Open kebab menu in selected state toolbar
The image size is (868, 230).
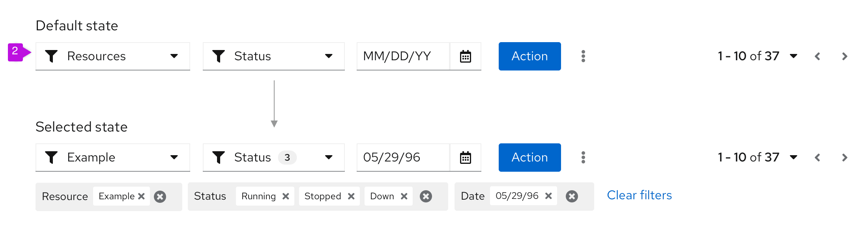583,158
